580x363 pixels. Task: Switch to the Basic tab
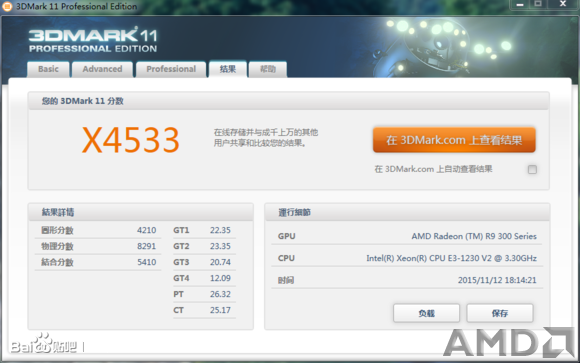pyautogui.click(x=48, y=69)
